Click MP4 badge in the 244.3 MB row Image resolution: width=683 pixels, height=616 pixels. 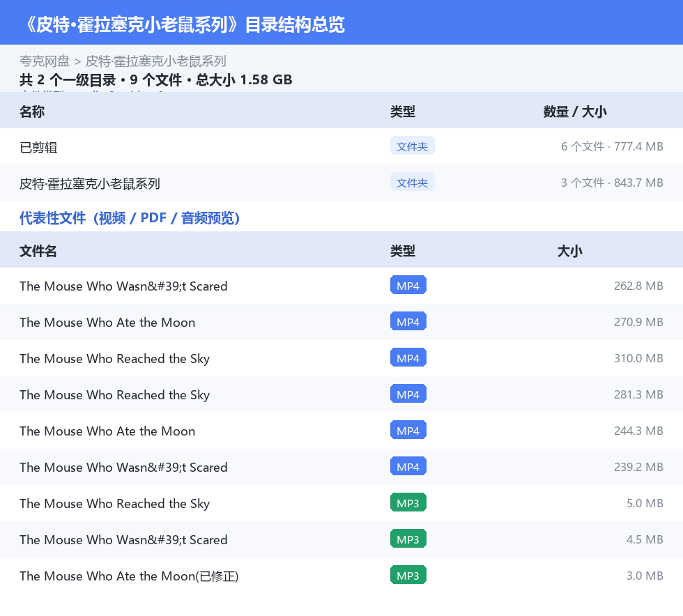pos(408,430)
